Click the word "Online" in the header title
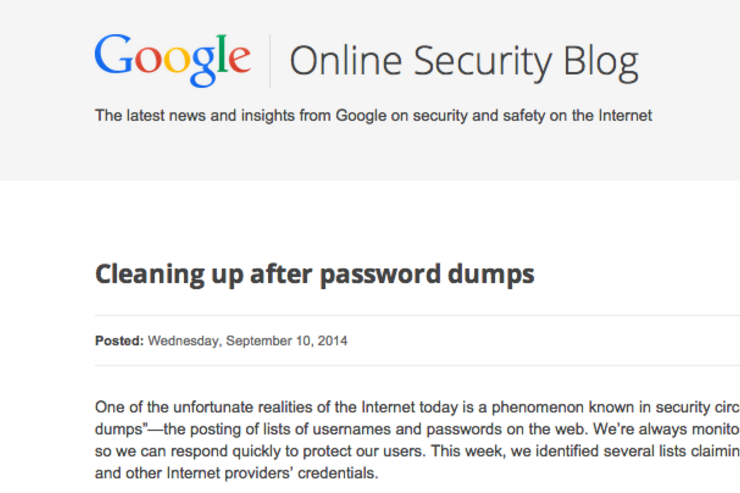 tap(345, 60)
